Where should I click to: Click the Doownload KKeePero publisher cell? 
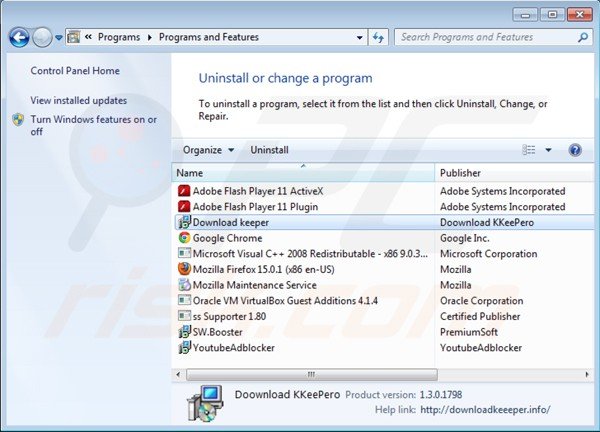coord(487,222)
